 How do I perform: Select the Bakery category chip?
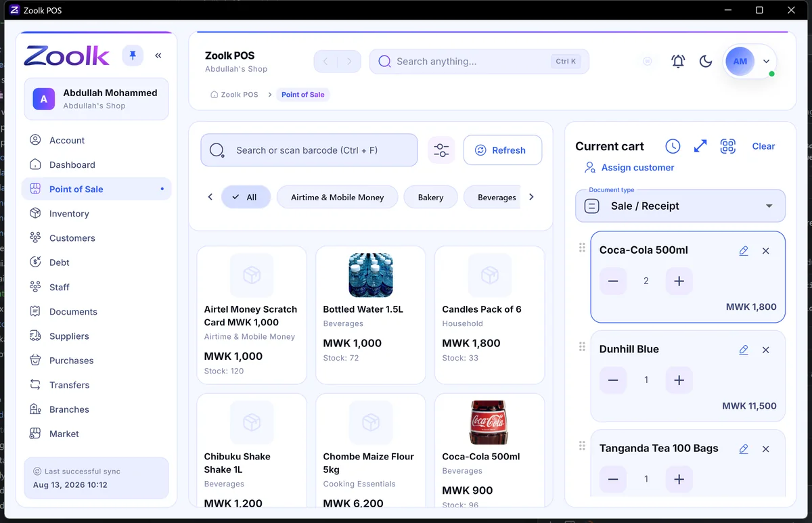pyautogui.click(x=430, y=197)
